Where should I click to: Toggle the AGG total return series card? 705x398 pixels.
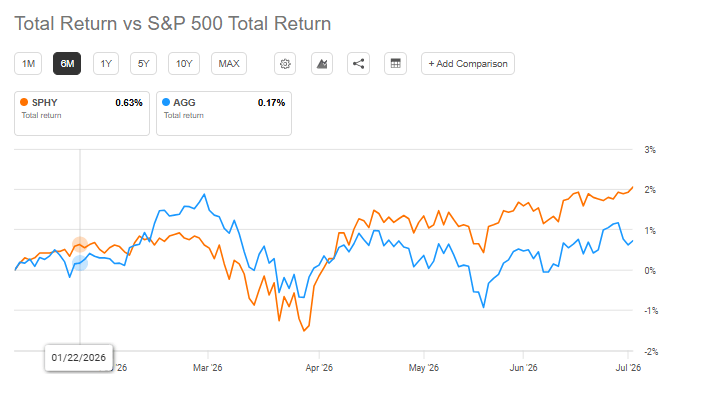coord(224,113)
